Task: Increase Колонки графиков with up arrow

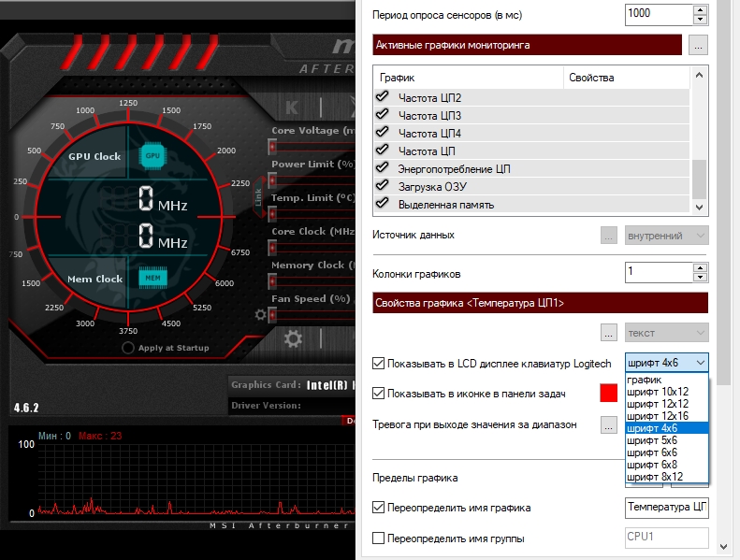Action: (701, 267)
